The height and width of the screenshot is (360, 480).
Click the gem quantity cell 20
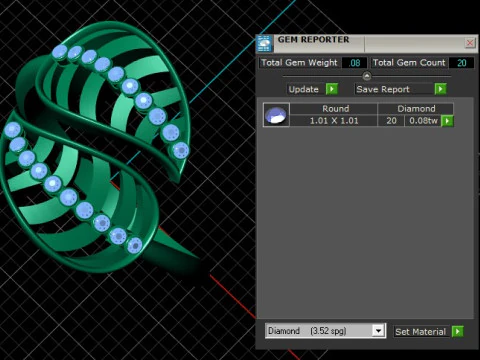tap(391, 121)
